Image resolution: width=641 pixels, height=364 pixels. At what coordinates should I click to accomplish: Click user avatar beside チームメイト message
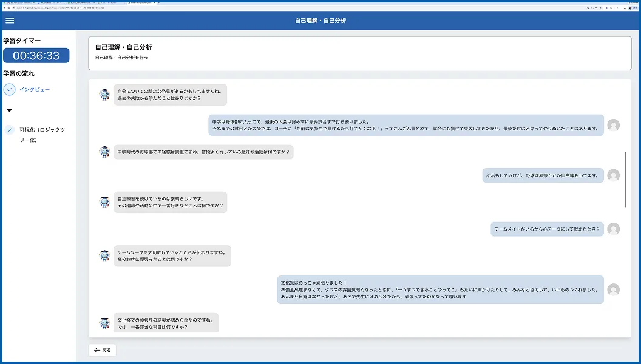613,229
